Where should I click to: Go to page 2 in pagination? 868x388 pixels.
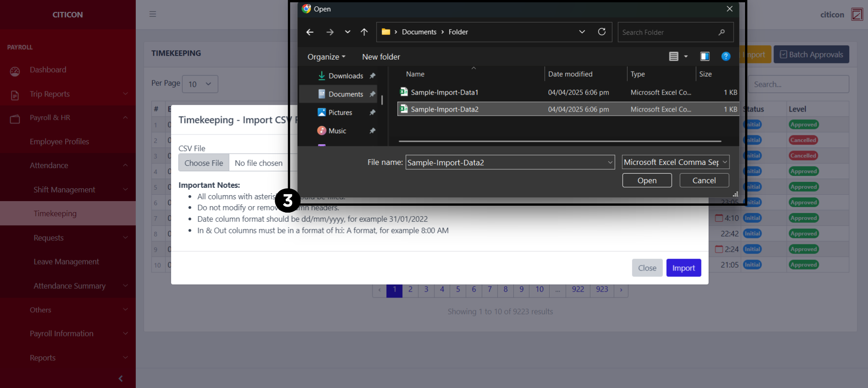(410, 289)
